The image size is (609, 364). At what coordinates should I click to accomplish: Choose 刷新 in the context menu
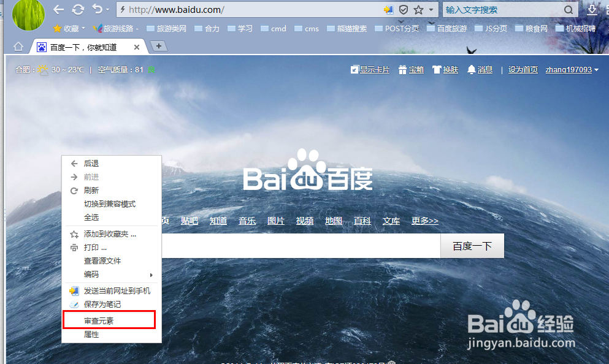point(112,191)
